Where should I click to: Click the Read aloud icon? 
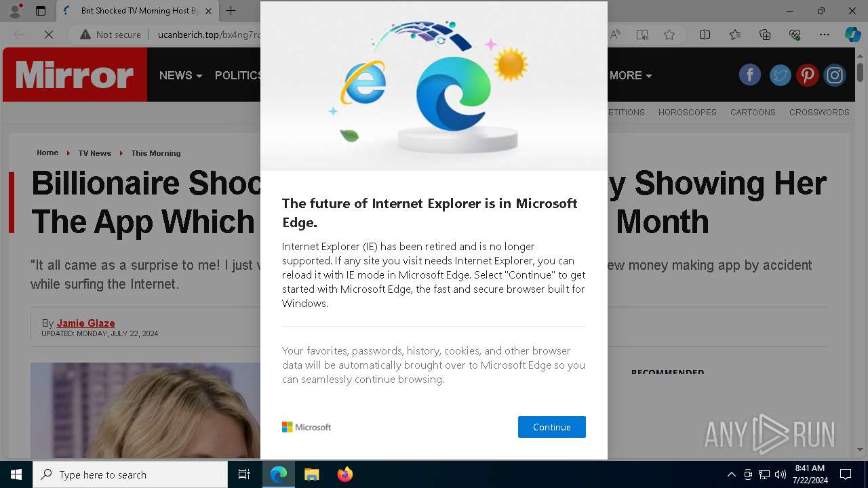(615, 35)
